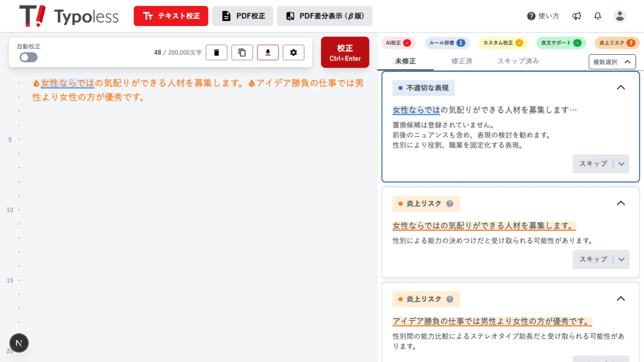Click the fire icon before 女性ならでは in editor
The width and height of the screenshot is (644, 362).
36,83
